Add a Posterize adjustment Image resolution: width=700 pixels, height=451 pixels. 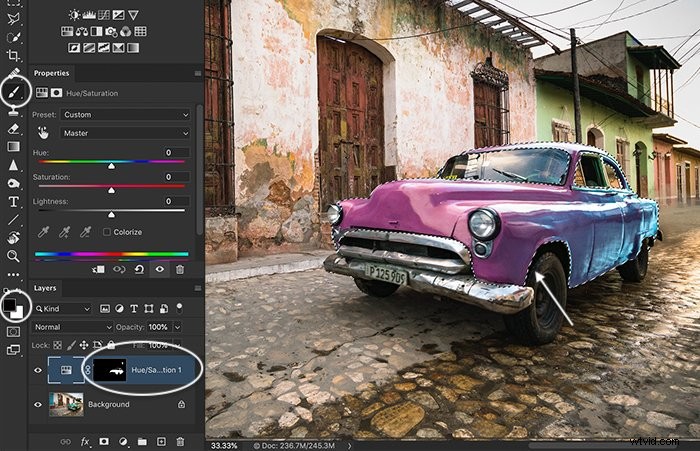(x=89, y=48)
